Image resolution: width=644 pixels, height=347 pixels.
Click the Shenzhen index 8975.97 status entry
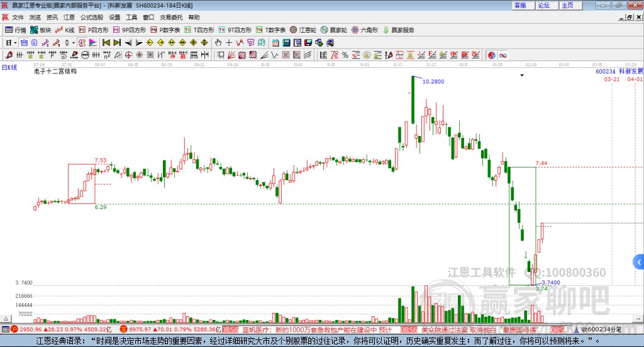(x=170, y=329)
